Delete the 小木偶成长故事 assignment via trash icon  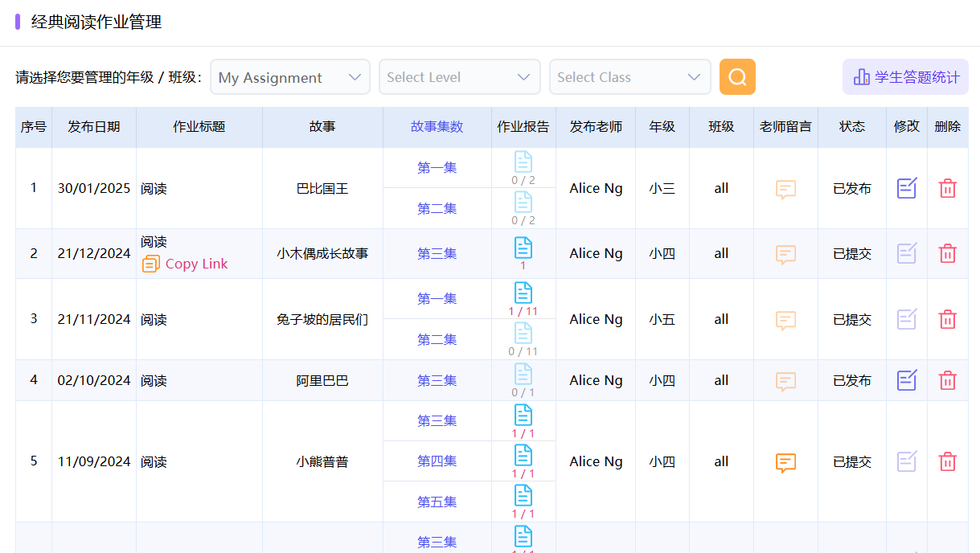948,253
